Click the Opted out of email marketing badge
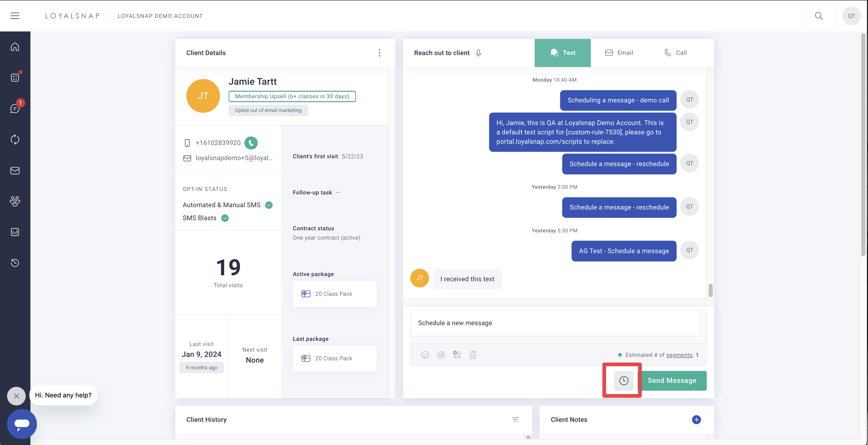 point(268,110)
